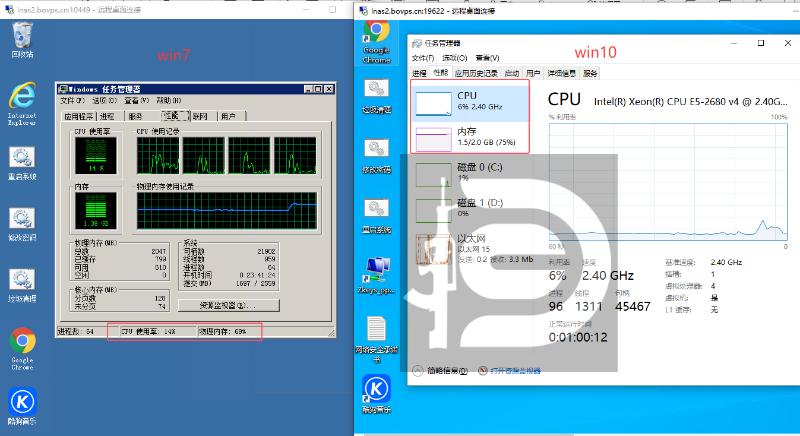Switch to 启动 tab in win10 Task Manager
The image size is (800, 436).
pos(512,73)
